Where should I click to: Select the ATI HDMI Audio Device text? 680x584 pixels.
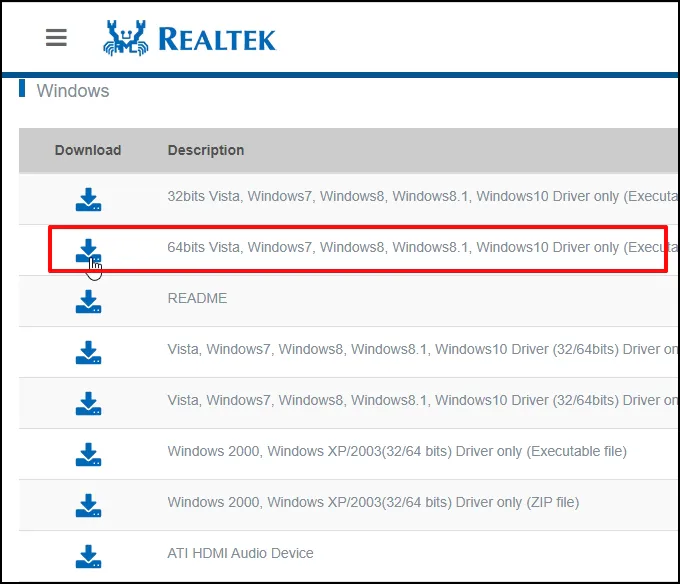point(241,553)
